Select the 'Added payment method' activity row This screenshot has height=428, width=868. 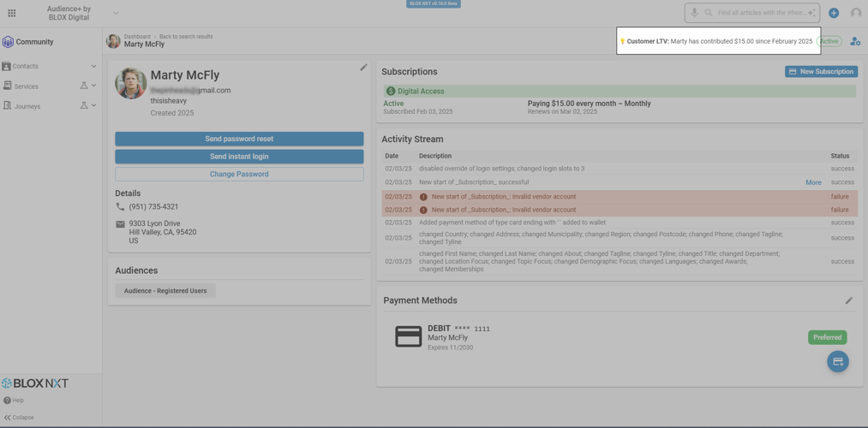(620, 223)
